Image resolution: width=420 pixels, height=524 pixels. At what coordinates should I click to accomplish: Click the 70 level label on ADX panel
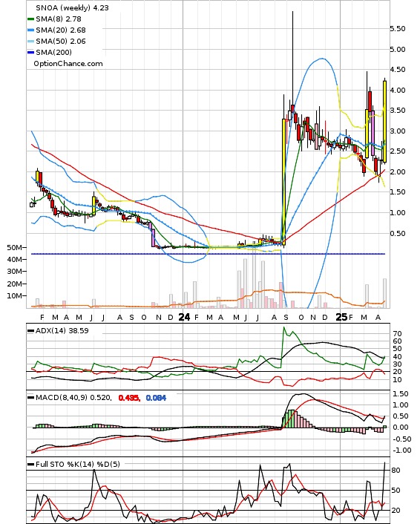(x=398, y=333)
